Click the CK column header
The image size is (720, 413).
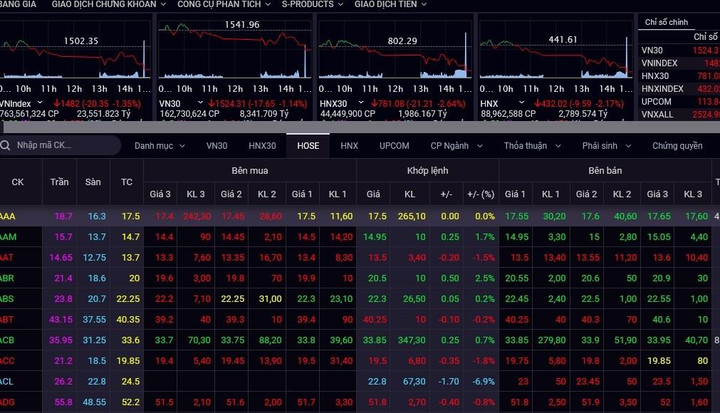pos(18,182)
